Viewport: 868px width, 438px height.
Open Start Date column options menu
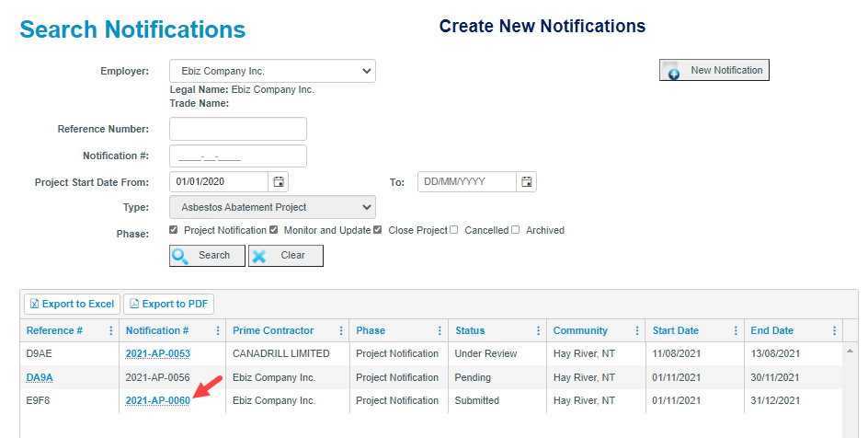(x=736, y=330)
